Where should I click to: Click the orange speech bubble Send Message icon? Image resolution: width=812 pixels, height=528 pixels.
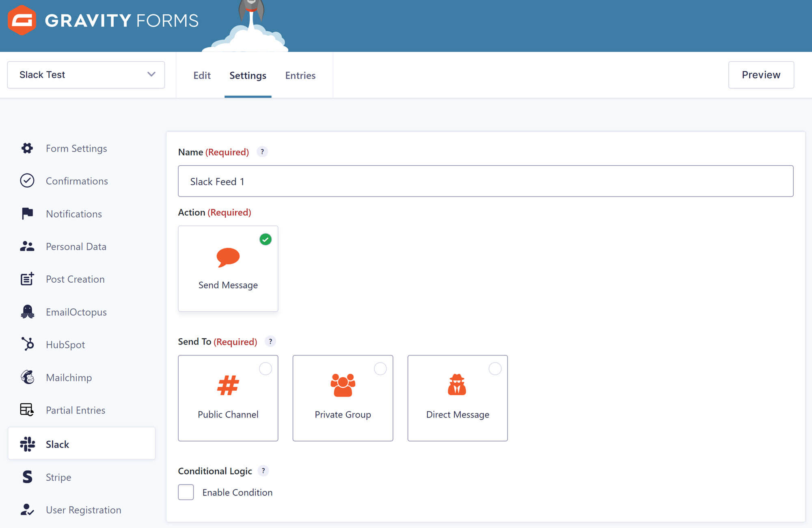pos(228,258)
